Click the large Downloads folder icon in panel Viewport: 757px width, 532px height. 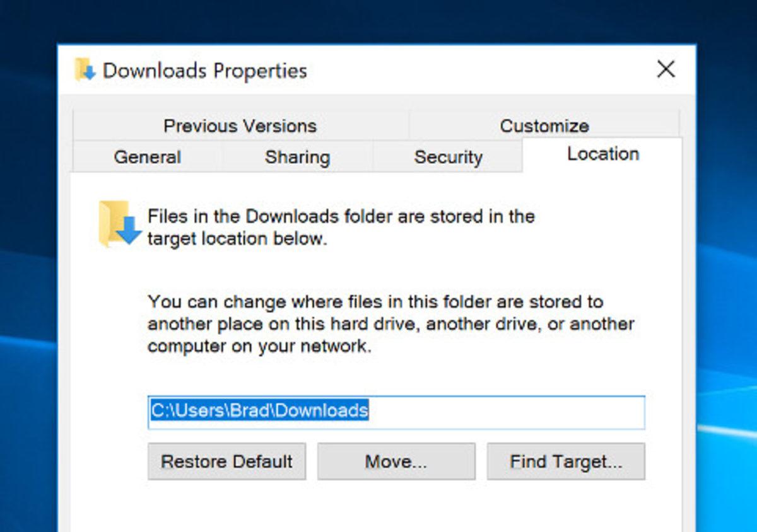click(119, 224)
